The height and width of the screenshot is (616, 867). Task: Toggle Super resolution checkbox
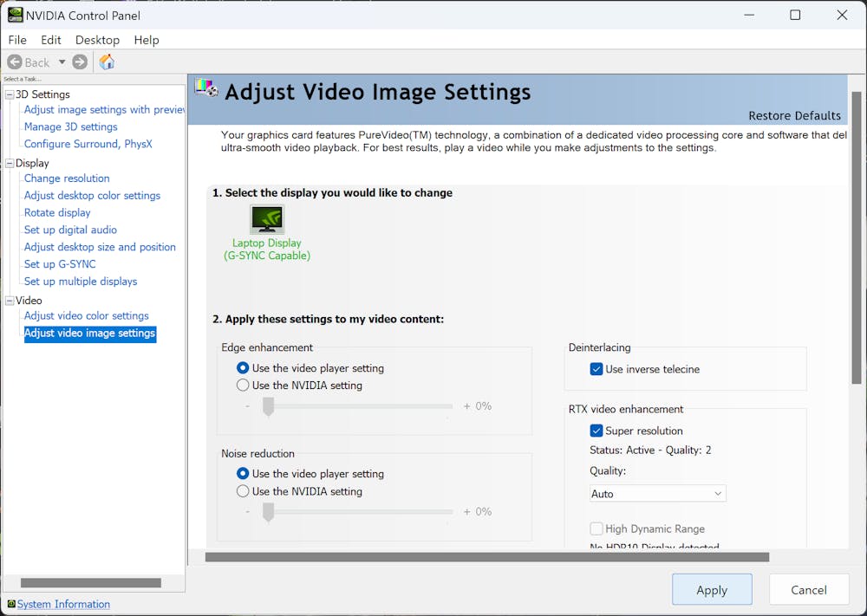coord(596,431)
